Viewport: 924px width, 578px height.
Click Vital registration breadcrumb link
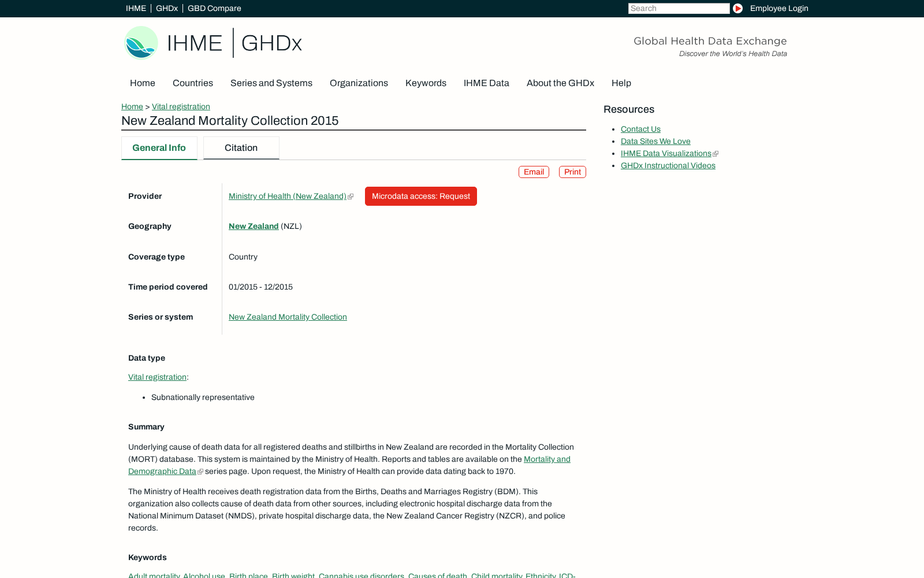[x=181, y=106]
